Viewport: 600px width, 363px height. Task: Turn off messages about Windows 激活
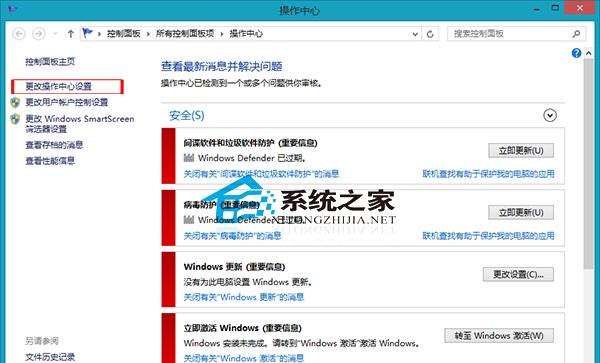pos(244,358)
